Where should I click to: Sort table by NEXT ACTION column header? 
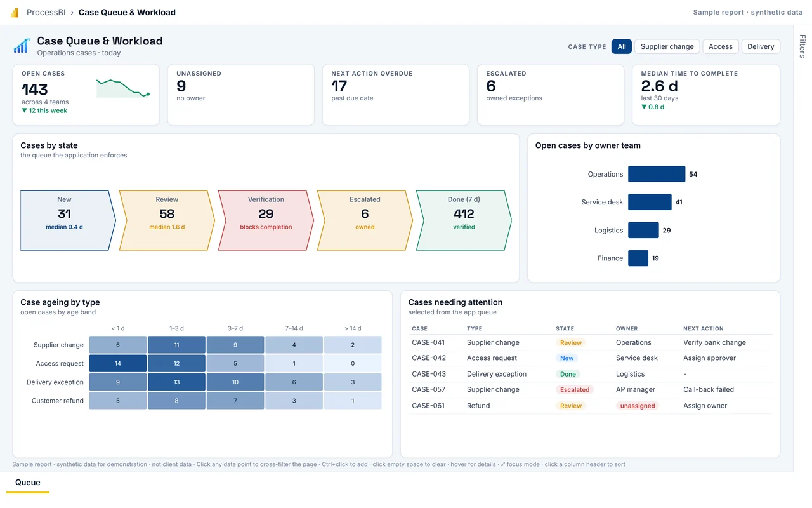[x=703, y=328]
